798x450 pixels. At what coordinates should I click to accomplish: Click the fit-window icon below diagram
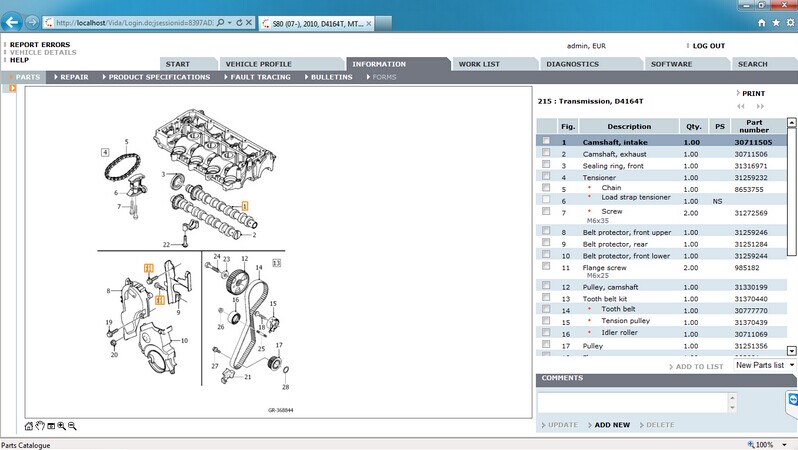[51, 426]
